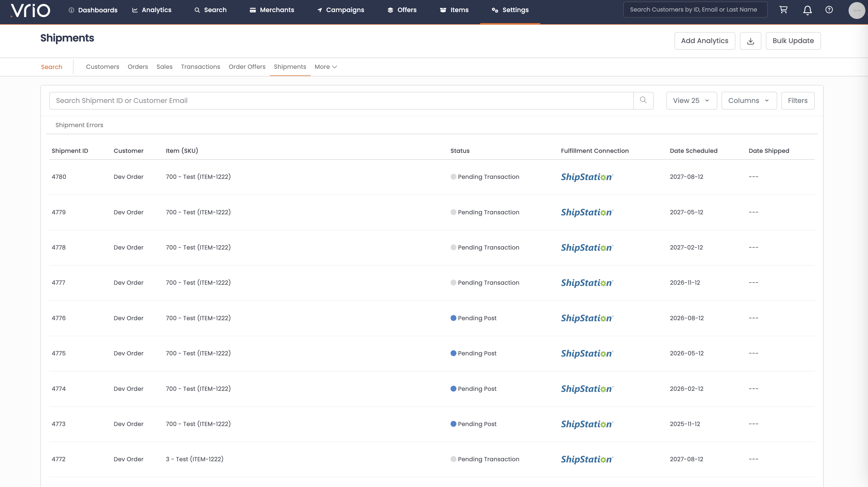Click the Vrio logo
Image resolution: width=868 pixels, height=487 pixels.
[30, 10]
